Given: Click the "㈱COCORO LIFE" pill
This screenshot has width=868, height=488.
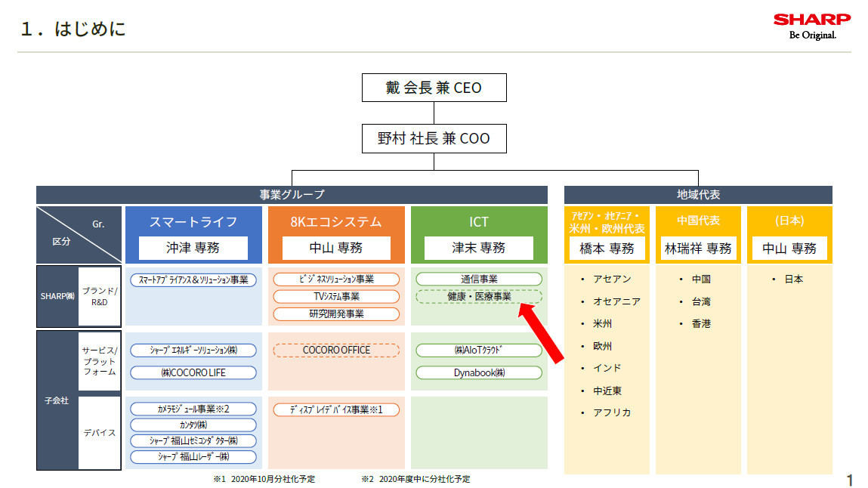Looking at the screenshot, I should (x=193, y=373).
